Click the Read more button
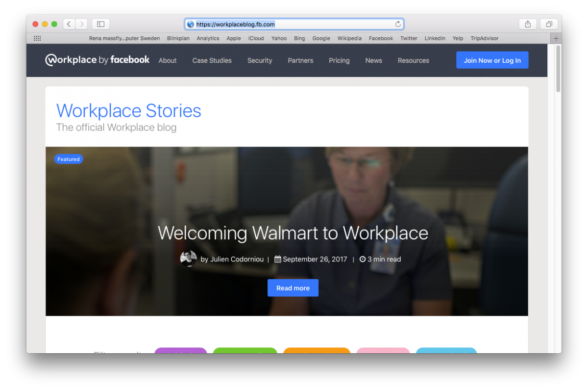Screen dimensions: 588x391 pyautogui.click(x=293, y=288)
